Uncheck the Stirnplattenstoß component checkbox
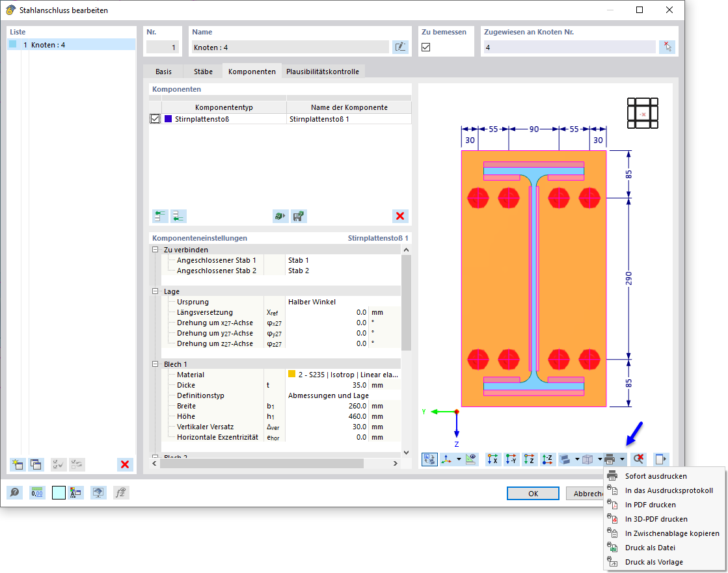728x573 pixels. click(x=155, y=119)
